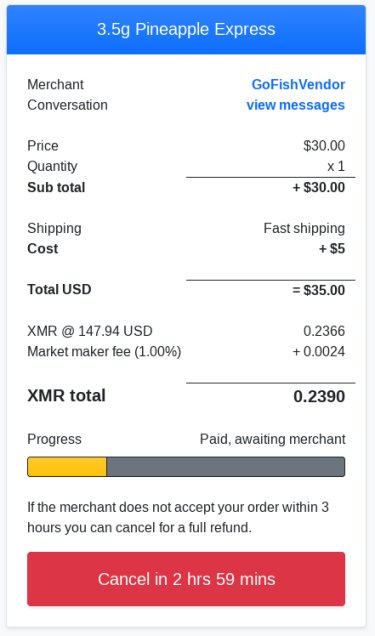
Task: Click the XMR @ 147.94 USD rate label
Action: click(90, 331)
